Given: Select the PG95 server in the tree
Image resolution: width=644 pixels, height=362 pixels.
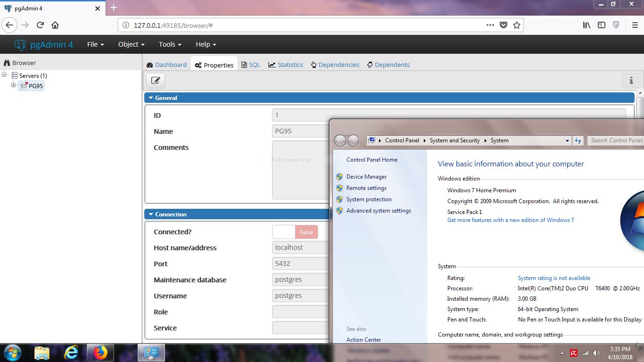Looking at the screenshot, I should (35, 86).
